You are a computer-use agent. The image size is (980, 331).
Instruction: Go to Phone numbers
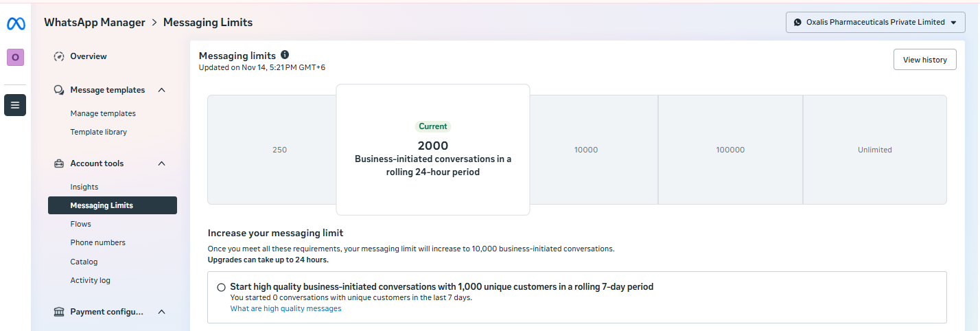[97, 242]
